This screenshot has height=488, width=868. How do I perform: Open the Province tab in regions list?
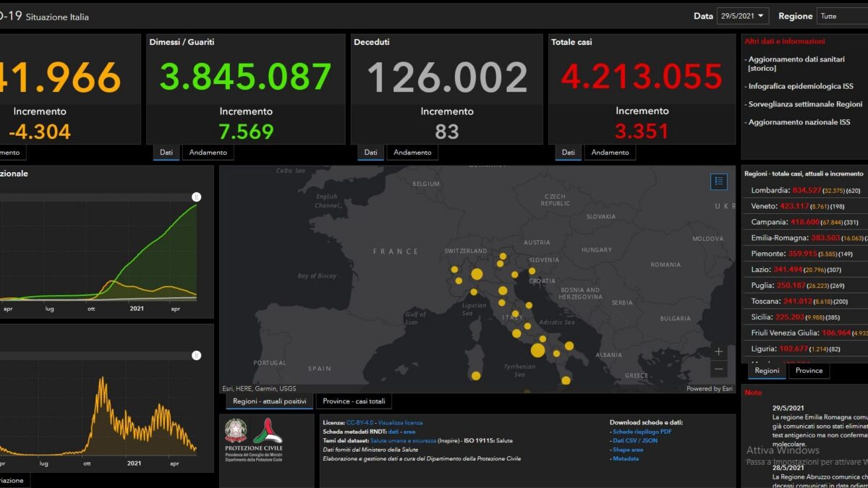coord(809,371)
